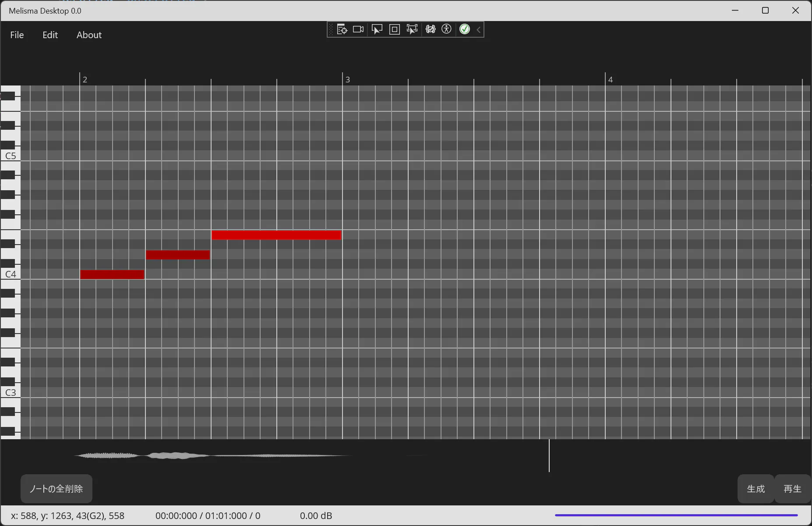Run the accessibility scan icon
Screen dimensions: 812x526
click(446, 29)
